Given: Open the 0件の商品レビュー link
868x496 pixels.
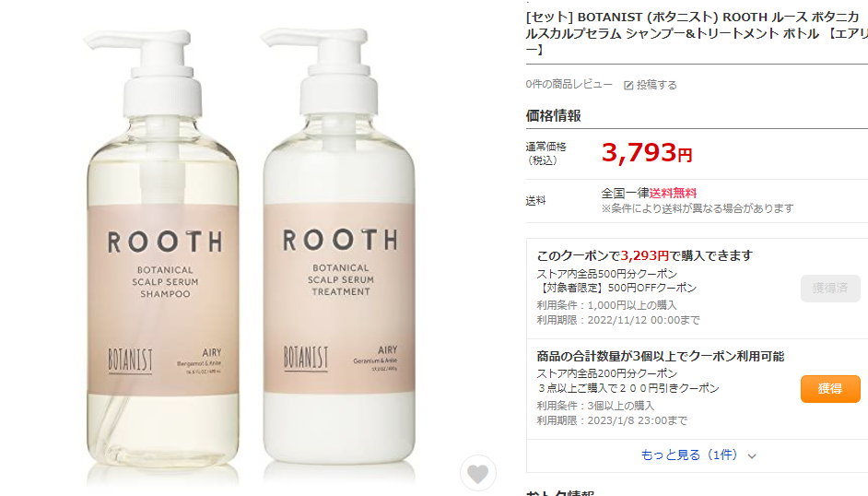Looking at the screenshot, I should coord(569,84).
